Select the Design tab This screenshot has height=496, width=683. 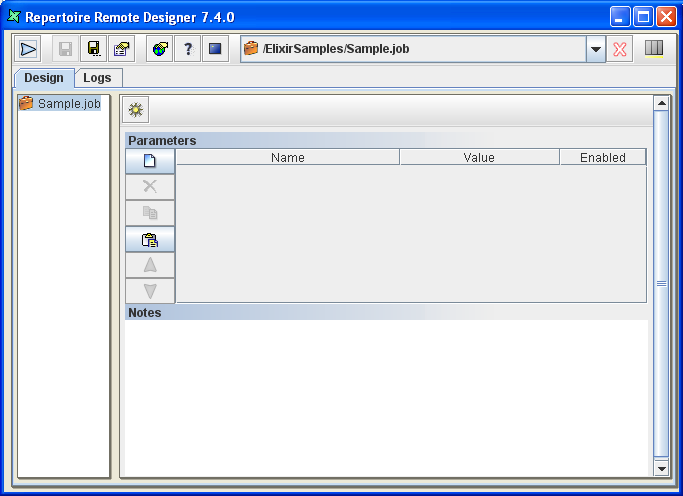(x=44, y=78)
